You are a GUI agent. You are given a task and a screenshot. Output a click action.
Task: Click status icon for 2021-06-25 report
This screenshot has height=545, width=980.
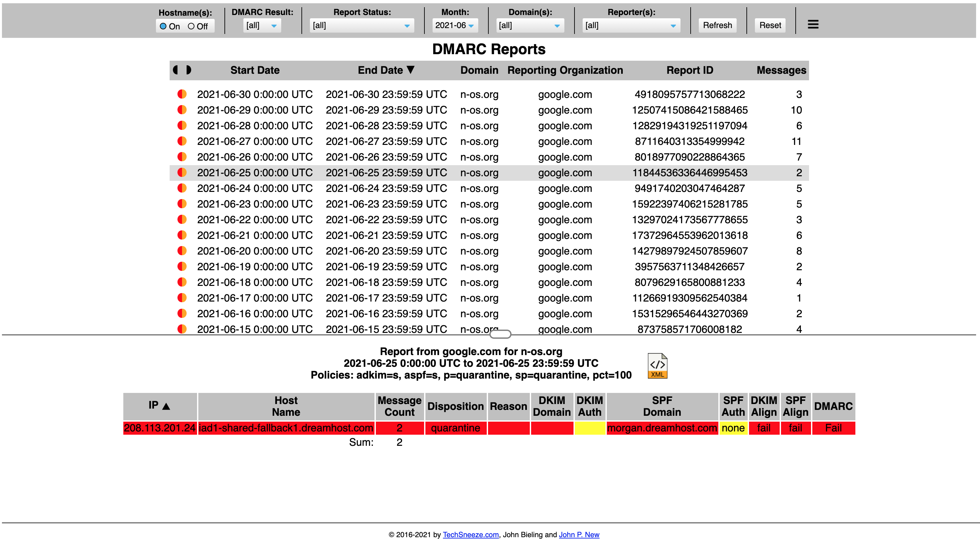click(182, 172)
